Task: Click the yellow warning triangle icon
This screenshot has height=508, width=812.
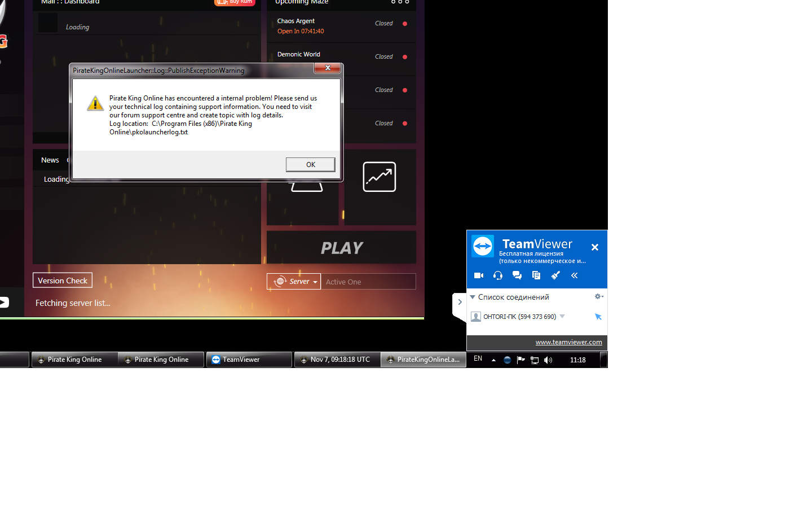Action: click(95, 103)
